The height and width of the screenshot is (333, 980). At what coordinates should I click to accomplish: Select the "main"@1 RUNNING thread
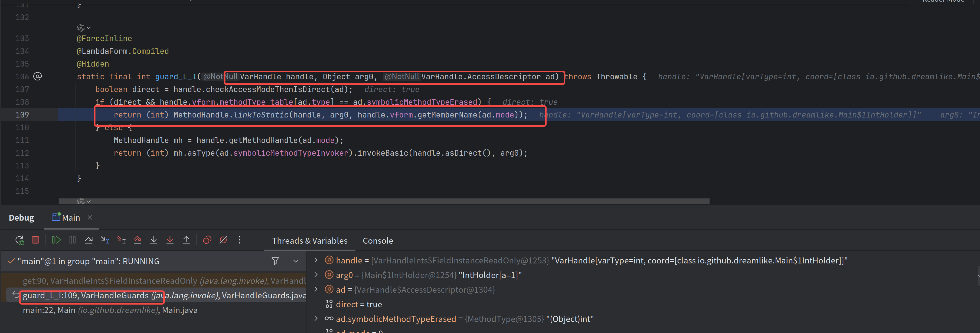(x=88, y=262)
